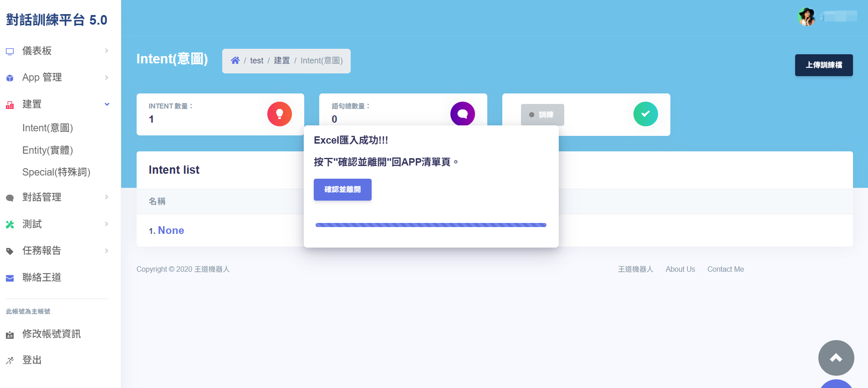Click the chat bubble icon beside 對話管理
This screenshot has height=388, width=868.
10,198
